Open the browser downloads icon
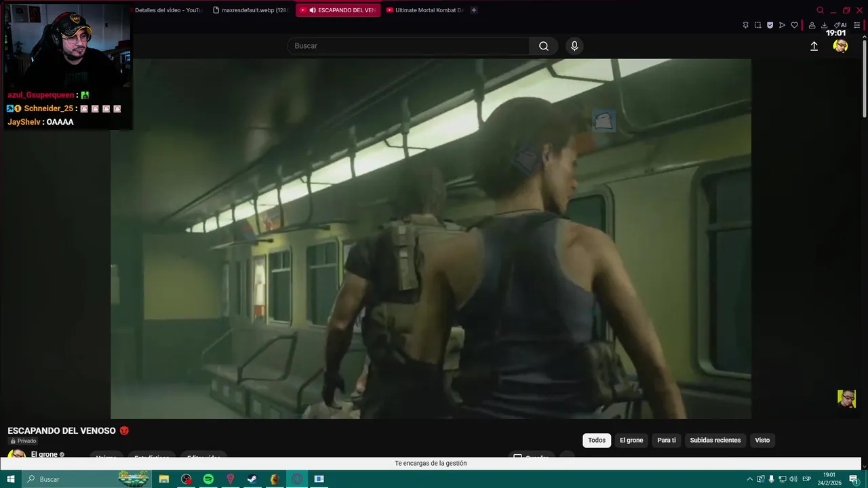Image resolution: width=868 pixels, height=488 pixels. (824, 25)
